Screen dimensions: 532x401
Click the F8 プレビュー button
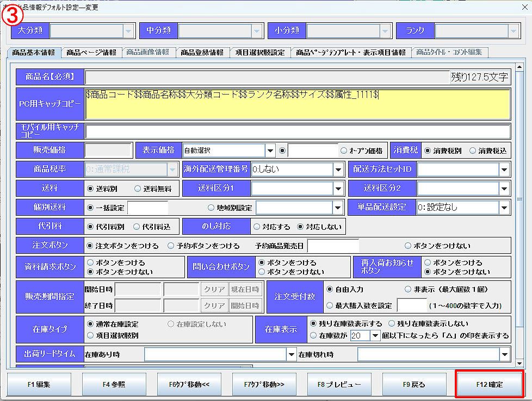coord(339,384)
